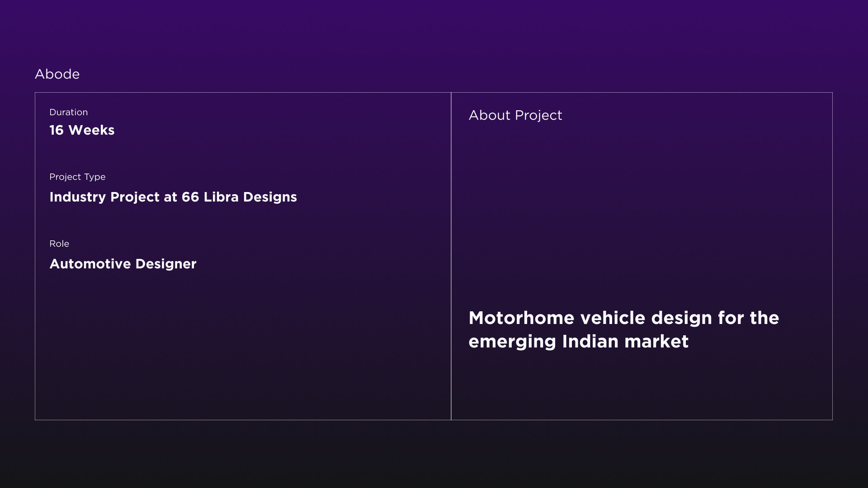This screenshot has height=488, width=868.
Task: Click the word Designer under Role
Action: point(166,264)
